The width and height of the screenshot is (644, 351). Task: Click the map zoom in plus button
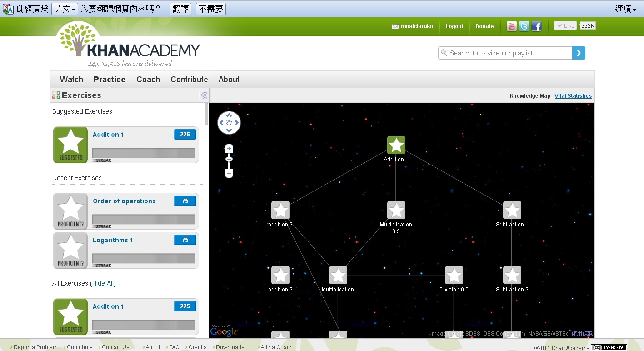tap(229, 149)
